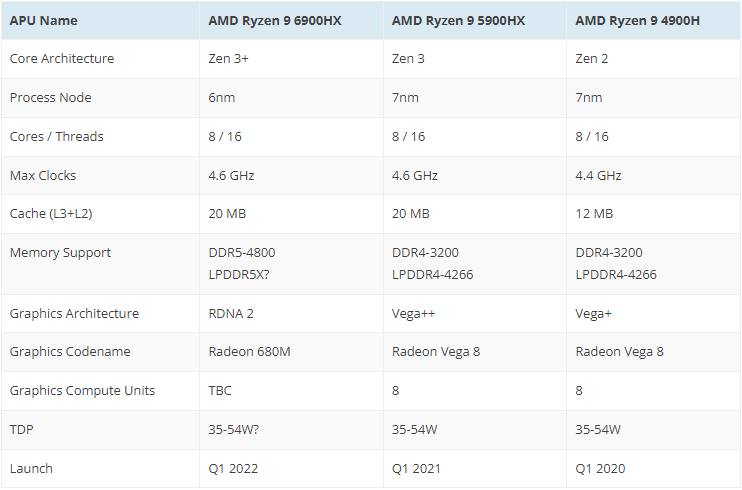Click the AMD Ryzen 9 4900H column header
Viewport: 742px width, 490px height.
(638, 20)
